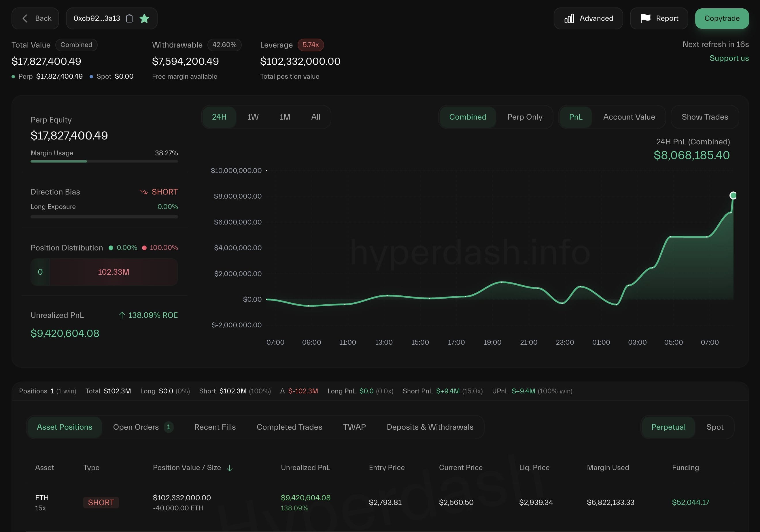Click the Advanced bar chart icon
The image size is (760, 532).
[x=569, y=18]
